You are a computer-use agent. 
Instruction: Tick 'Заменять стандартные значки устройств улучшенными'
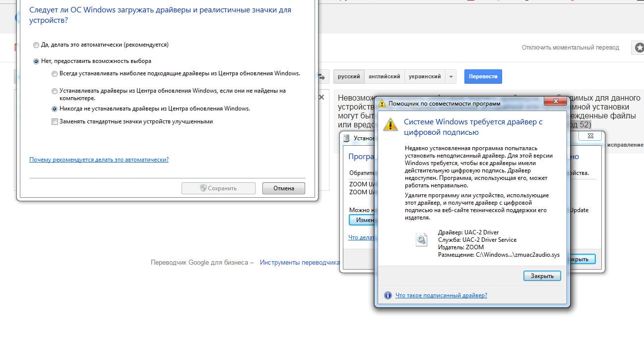pos(132,121)
